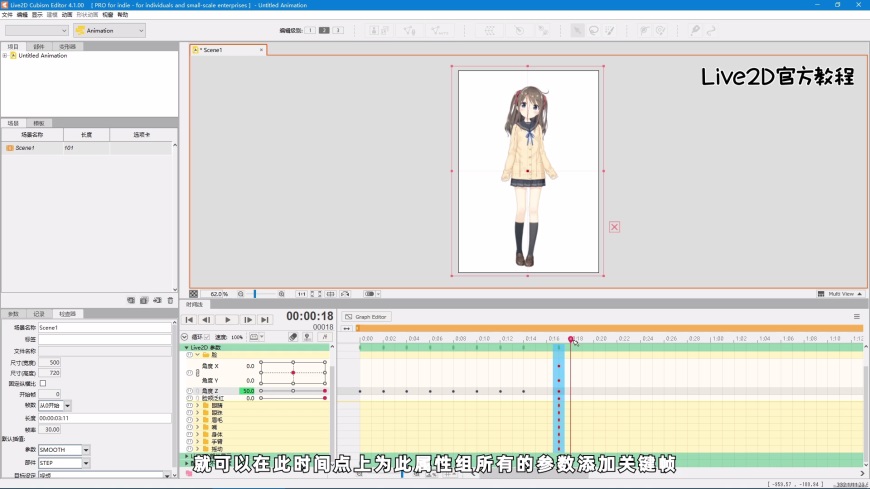Click the 角度 Z value 50.0

click(247, 391)
